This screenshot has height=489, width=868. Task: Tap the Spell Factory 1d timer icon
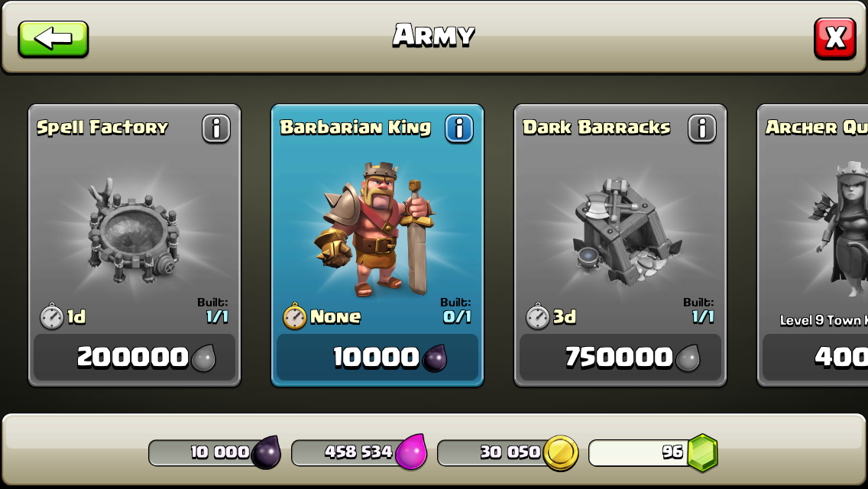51,316
